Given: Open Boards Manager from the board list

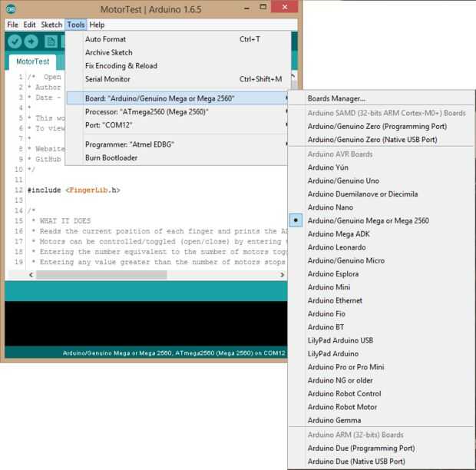Looking at the screenshot, I should tap(382, 98).
